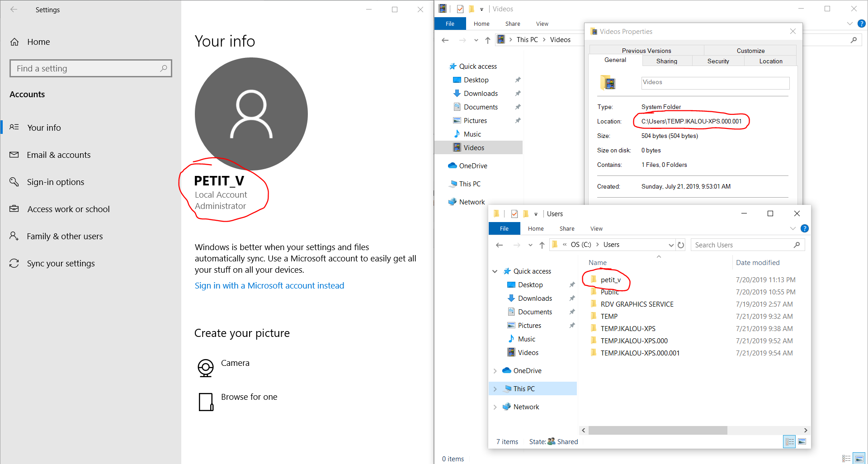Click the profile avatar picture
Image resolution: width=868 pixels, height=464 pixels.
click(251, 114)
